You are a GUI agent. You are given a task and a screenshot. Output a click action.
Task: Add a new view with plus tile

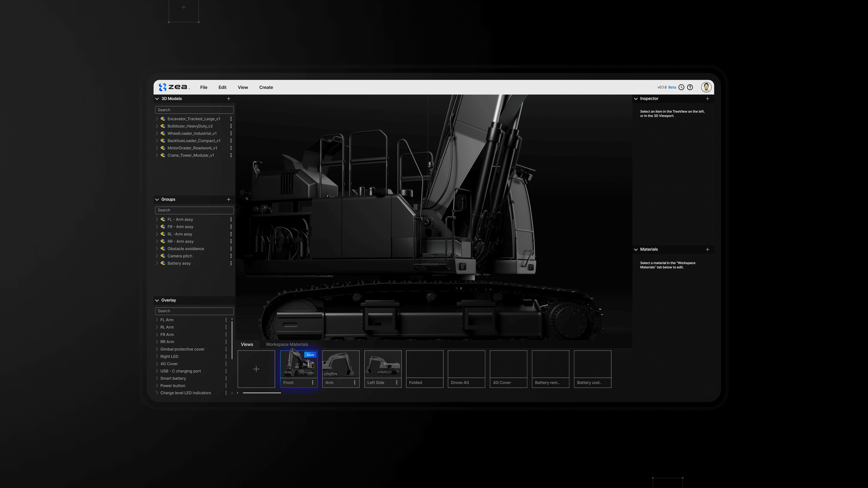tap(256, 369)
